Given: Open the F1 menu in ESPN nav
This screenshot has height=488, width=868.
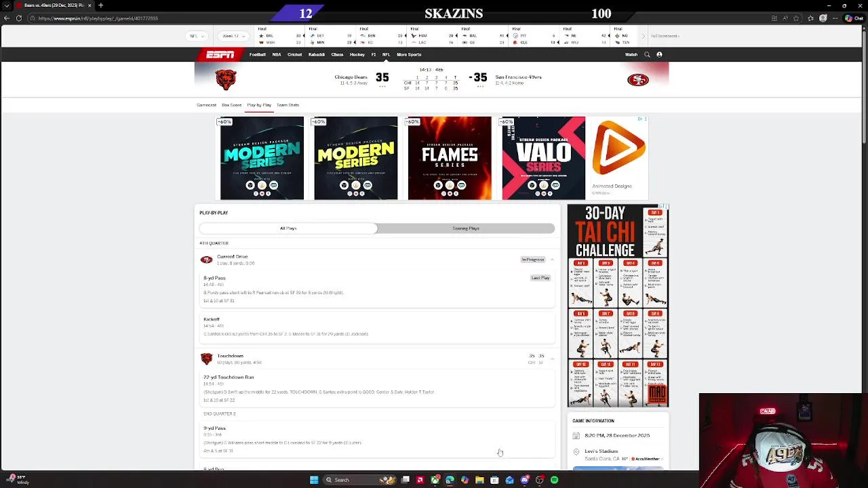Looking at the screenshot, I should tap(374, 54).
